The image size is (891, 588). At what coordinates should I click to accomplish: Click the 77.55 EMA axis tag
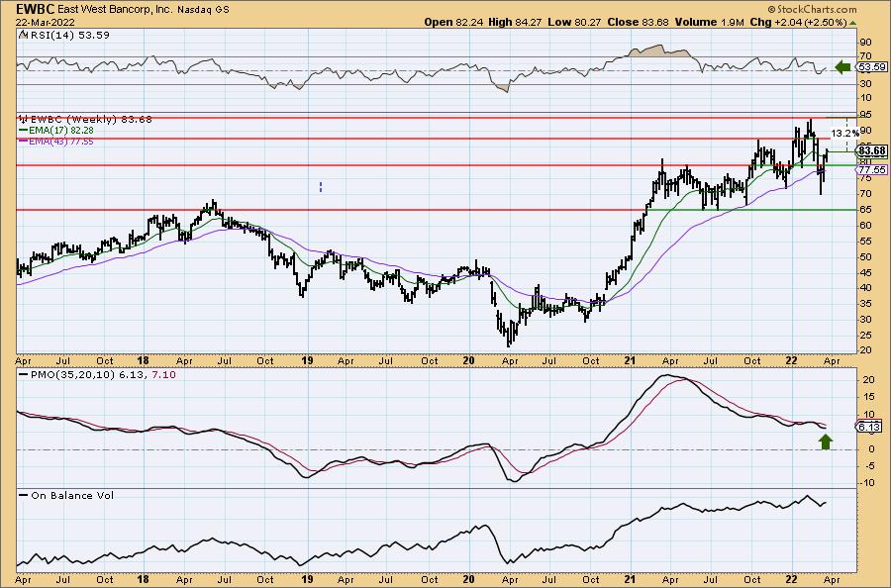click(x=872, y=170)
